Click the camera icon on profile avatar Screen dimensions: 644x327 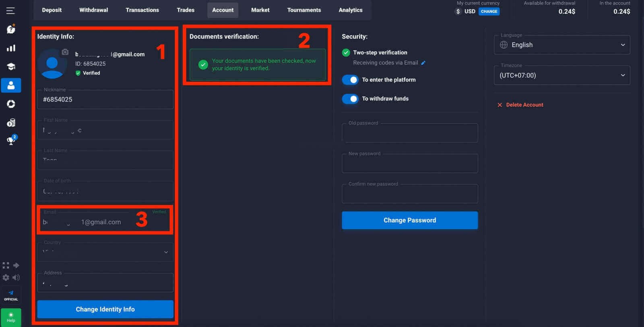(x=65, y=52)
